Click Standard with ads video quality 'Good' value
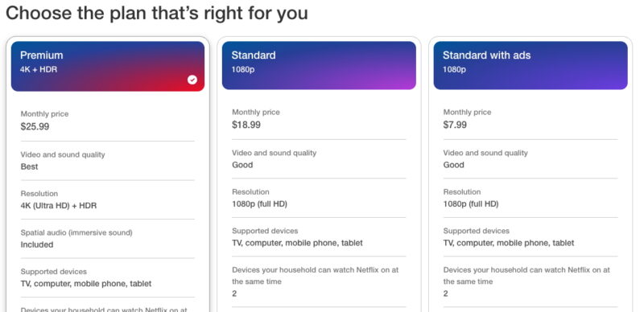Screen dimensions: 644x312 coord(453,165)
